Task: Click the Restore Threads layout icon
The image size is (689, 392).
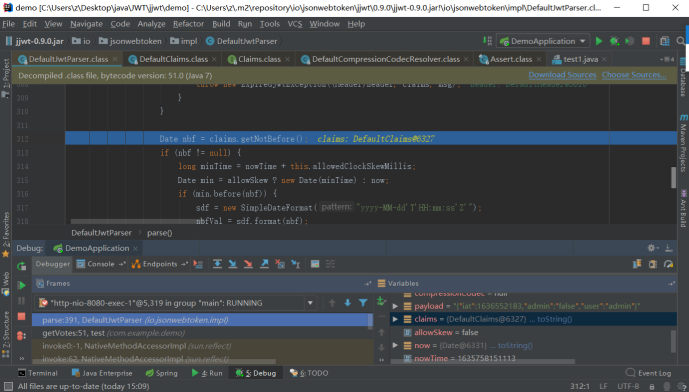Action: click(637, 264)
